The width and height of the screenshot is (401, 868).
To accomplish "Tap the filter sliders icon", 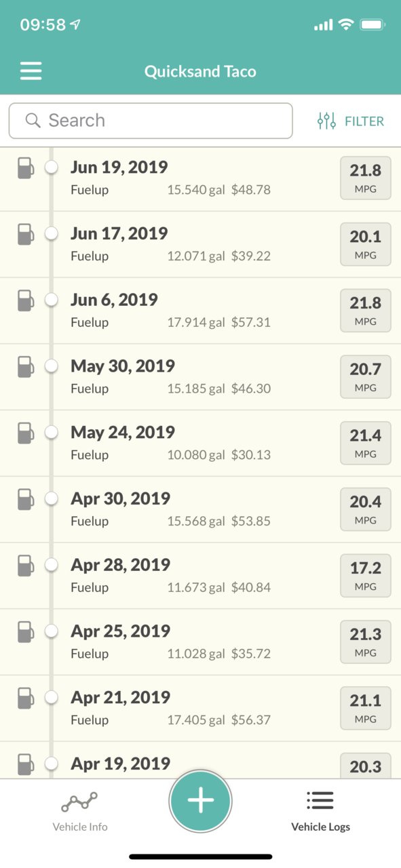I will click(x=326, y=121).
